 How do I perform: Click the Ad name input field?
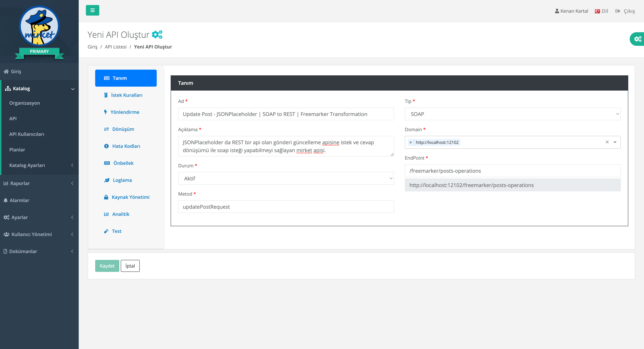click(x=286, y=114)
